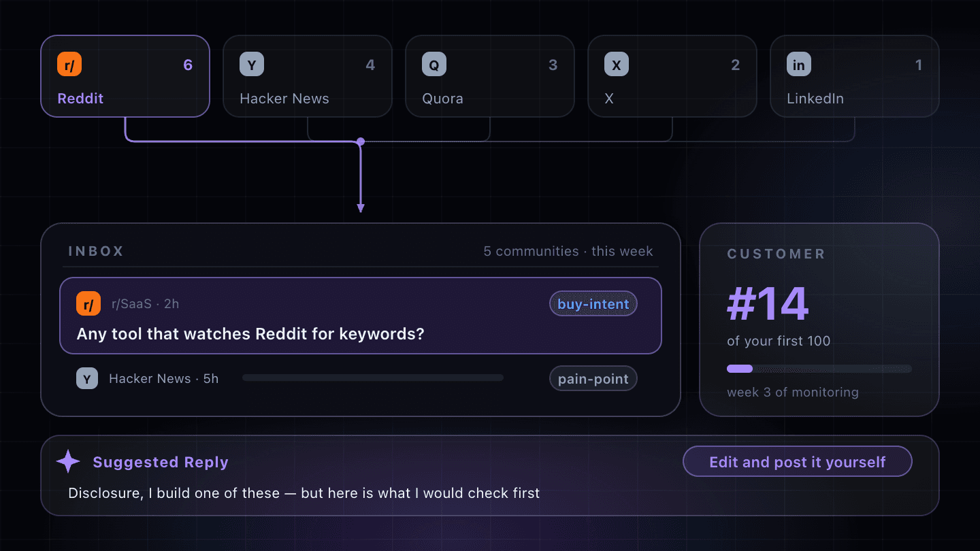Viewport: 980px width, 551px height.
Task: Click the INBOX heading
Action: tap(96, 251)
